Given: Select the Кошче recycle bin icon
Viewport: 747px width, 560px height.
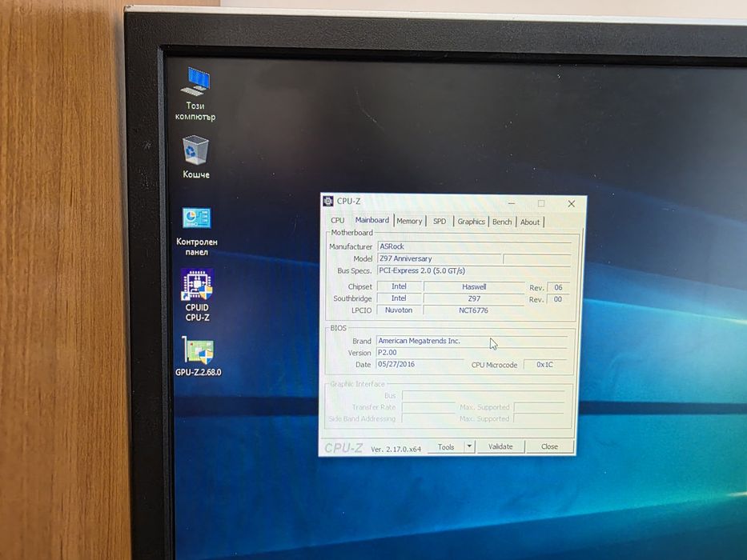Looking at the screenshot, I should tap(195, 157).
